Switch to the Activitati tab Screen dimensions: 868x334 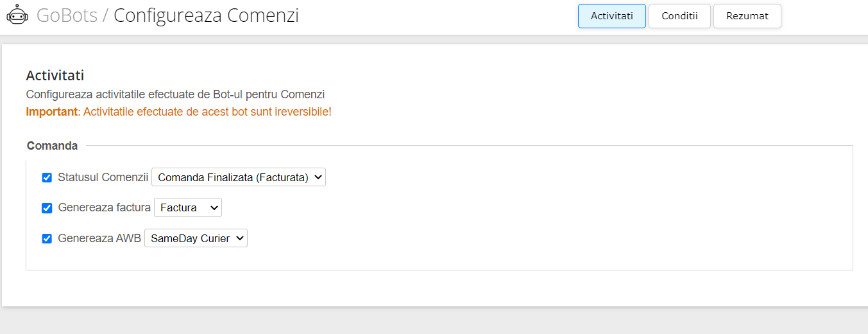click(612, 16)
